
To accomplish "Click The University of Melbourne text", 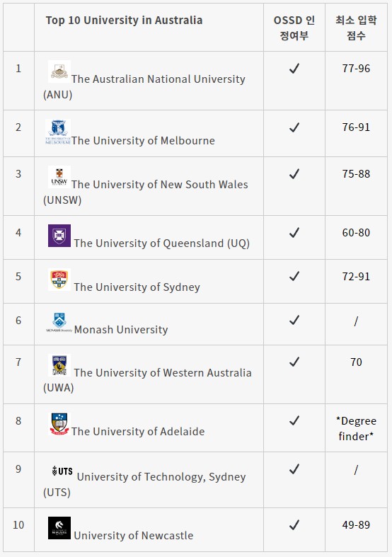I will tap(143, 141).
